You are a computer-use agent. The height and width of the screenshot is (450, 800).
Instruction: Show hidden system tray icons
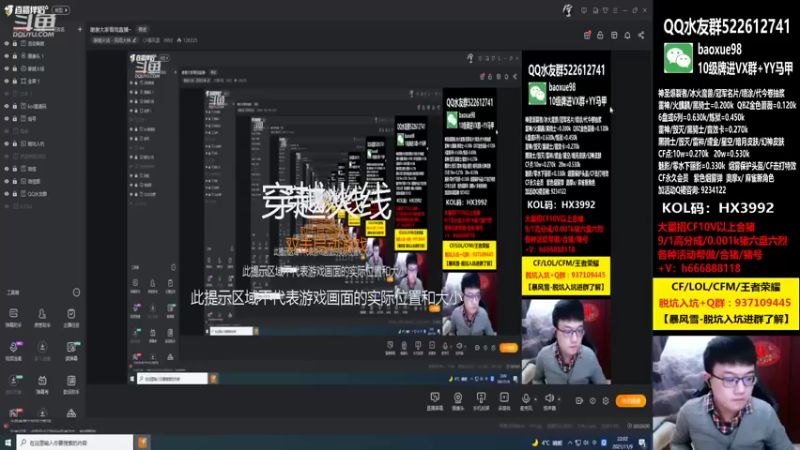570,442
